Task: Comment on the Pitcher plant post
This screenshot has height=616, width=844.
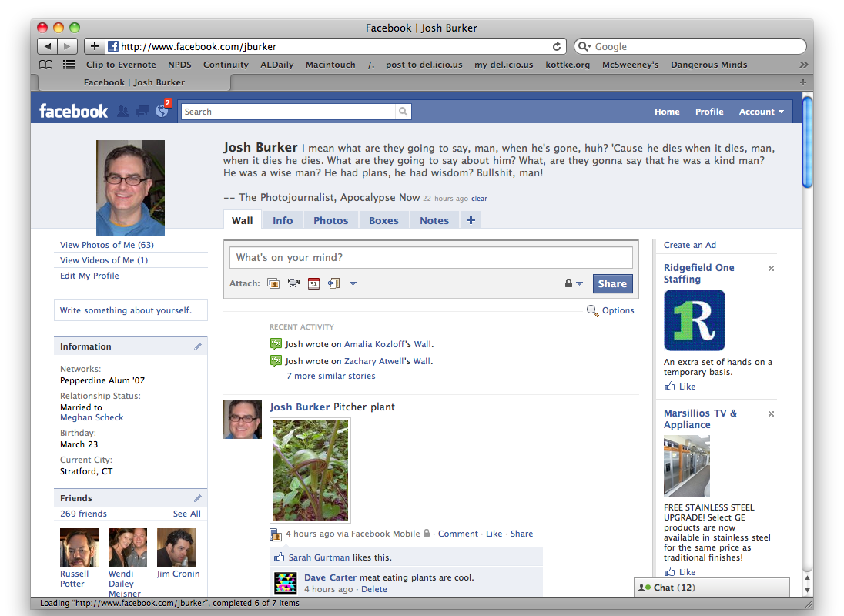Action: [457, 534]
